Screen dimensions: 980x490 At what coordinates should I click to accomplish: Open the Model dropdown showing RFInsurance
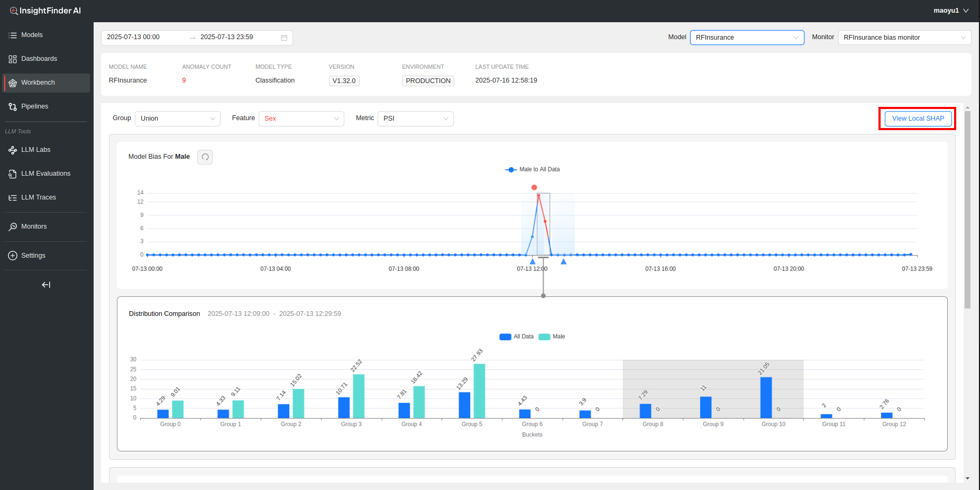point(746,38)
